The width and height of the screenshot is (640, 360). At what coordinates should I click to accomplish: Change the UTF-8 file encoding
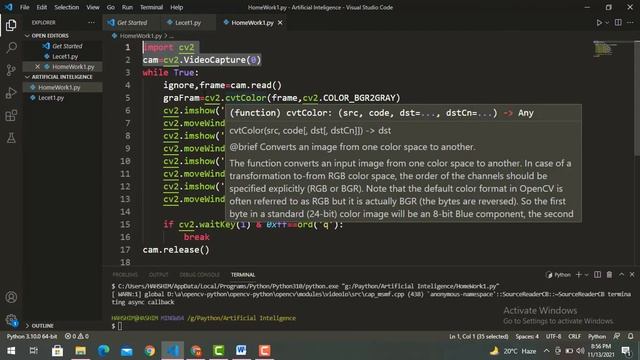(553, 336)
